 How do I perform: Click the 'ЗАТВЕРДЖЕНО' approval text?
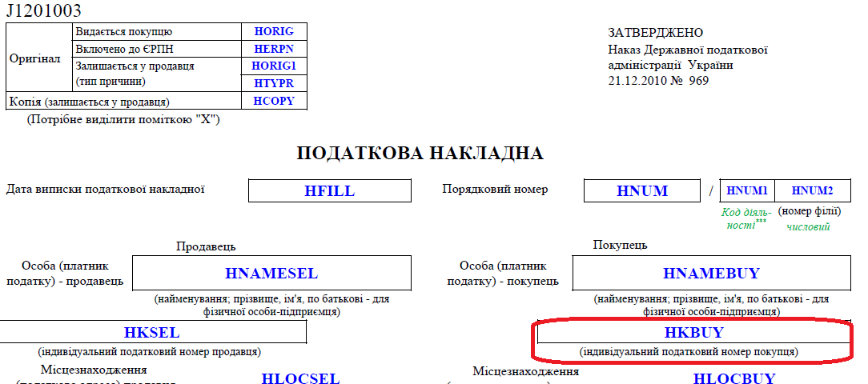click(655, 33)
